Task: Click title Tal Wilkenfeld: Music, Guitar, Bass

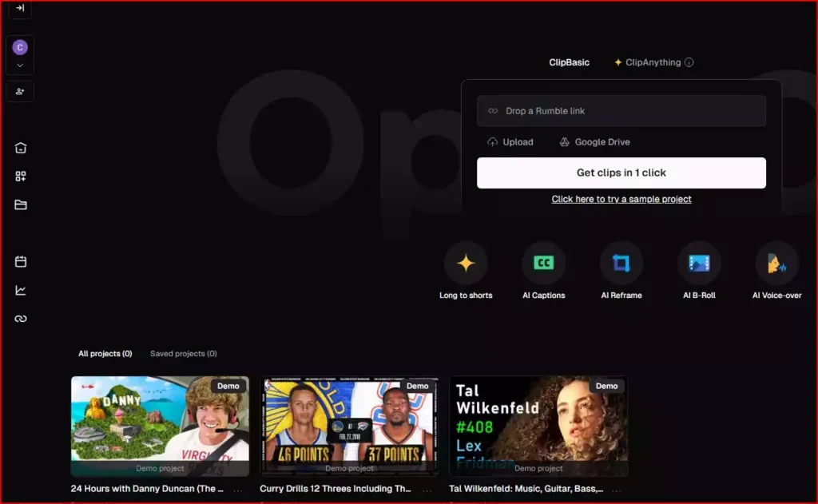Action: point(526,488)
